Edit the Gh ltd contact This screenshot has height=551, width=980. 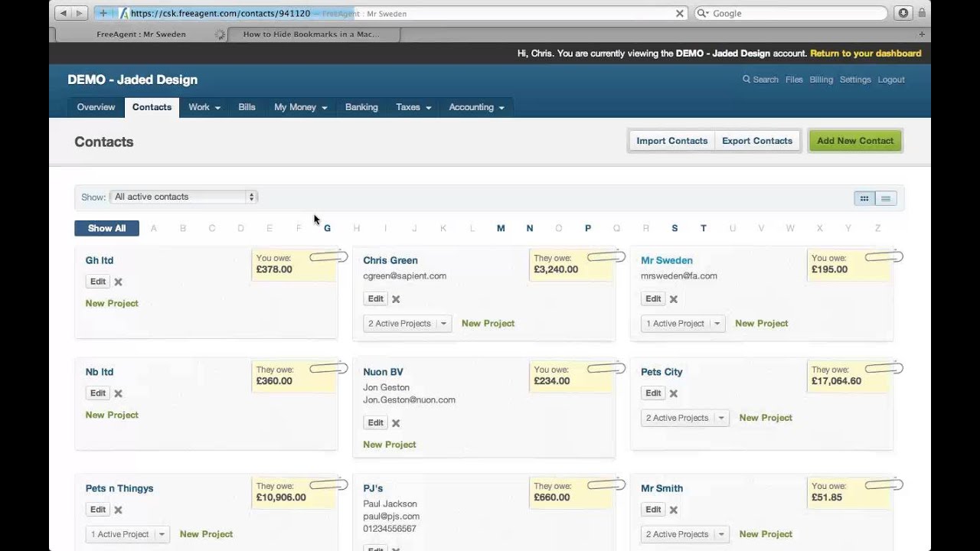98,282
